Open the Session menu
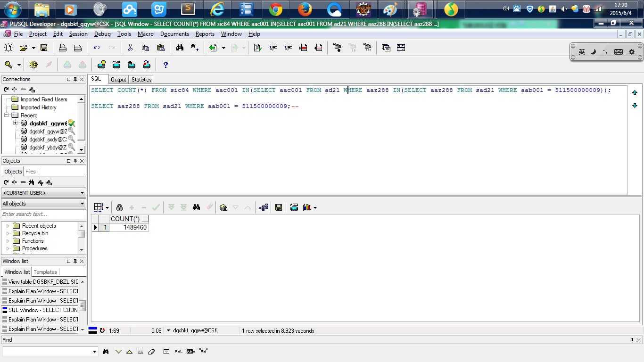The width and height of the screenshot is (644, 362). pyautogui.click(x=78, y=34)
